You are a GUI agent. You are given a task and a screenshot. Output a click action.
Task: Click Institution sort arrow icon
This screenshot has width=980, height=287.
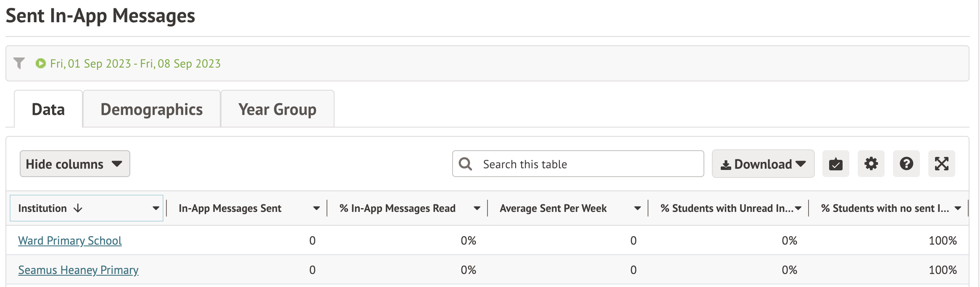(78, 208)
